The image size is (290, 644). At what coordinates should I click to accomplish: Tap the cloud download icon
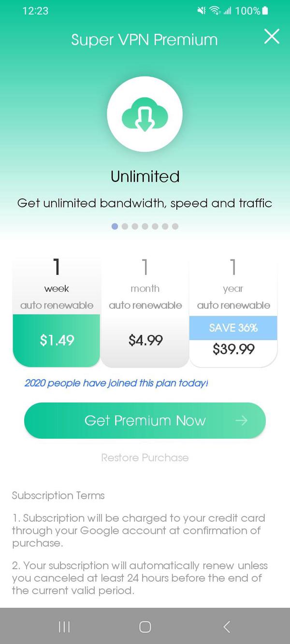145,114
